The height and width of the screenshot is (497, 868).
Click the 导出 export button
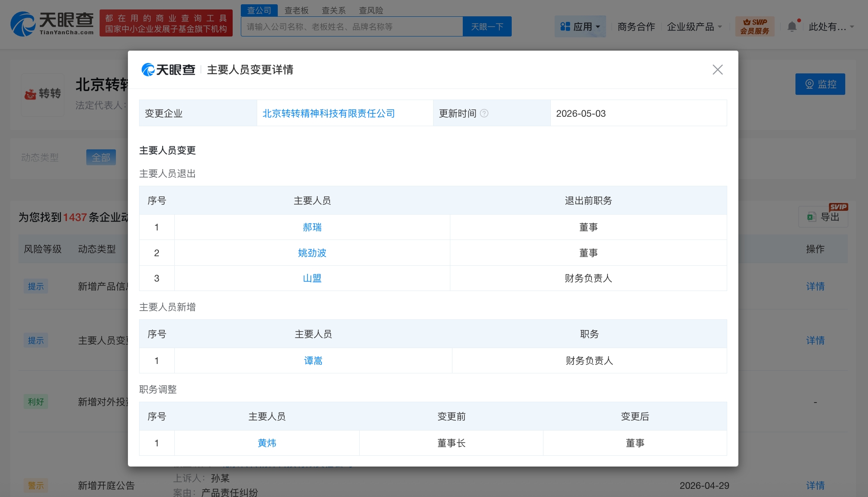(x=823, y=217)
